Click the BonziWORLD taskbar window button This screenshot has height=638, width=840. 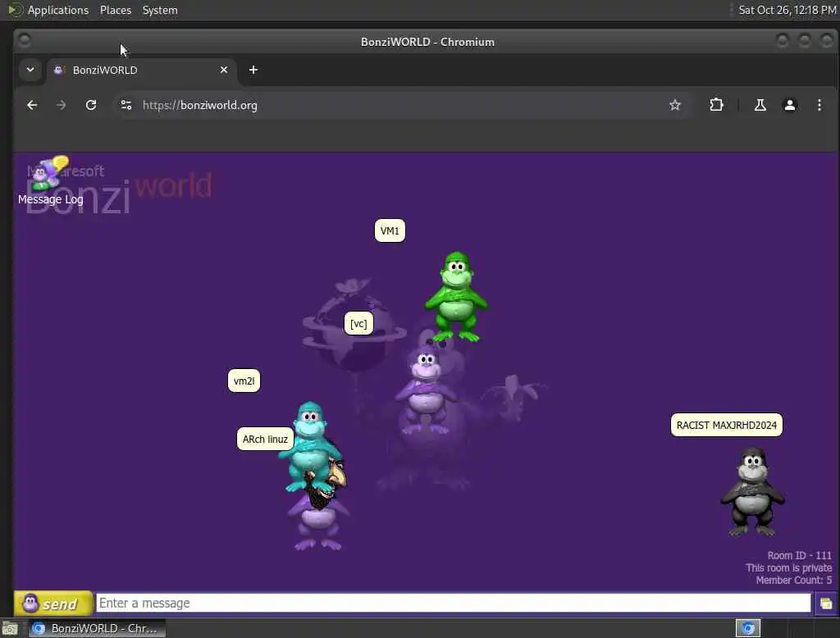click(x=97, y=628)
